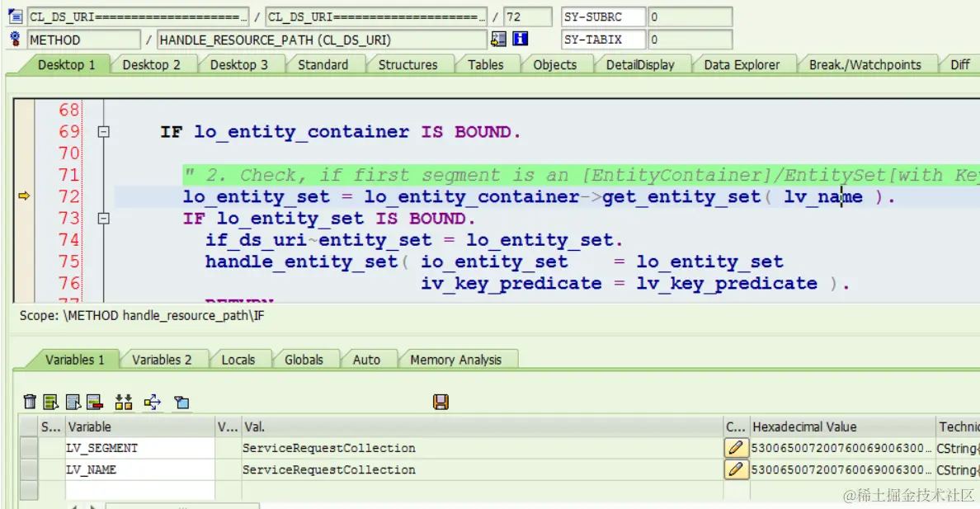The width and height of the screenshot is (980, 509).
Task: Click the green list icon in variables toolbar
Action: [50, 402]
